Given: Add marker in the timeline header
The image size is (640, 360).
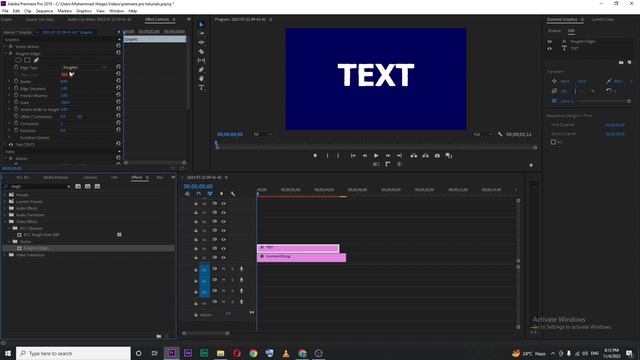Looking at the screenshot, I should pyautogui.click(x=221, y=194).
